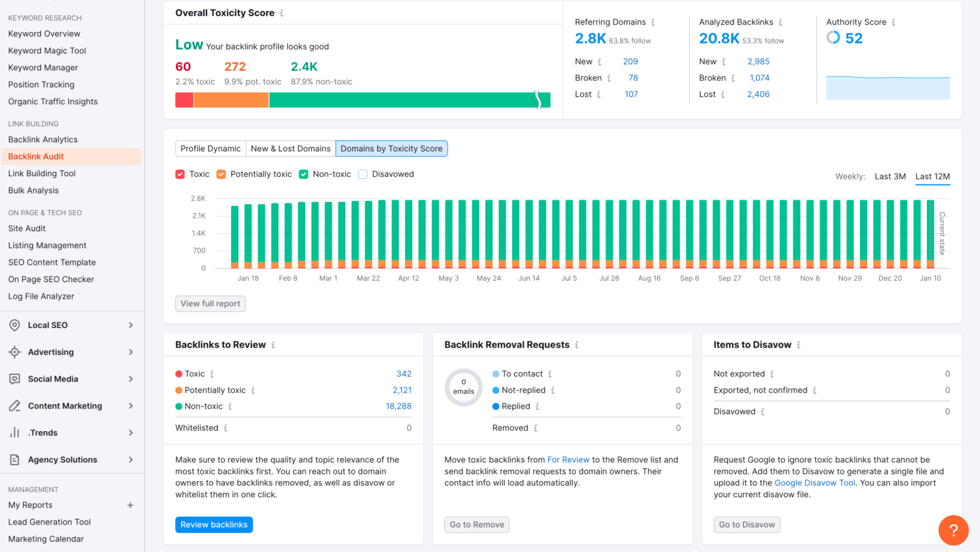Click the Content Marketing pencil icon
The image size is (980, 552).
coord(15,406)
